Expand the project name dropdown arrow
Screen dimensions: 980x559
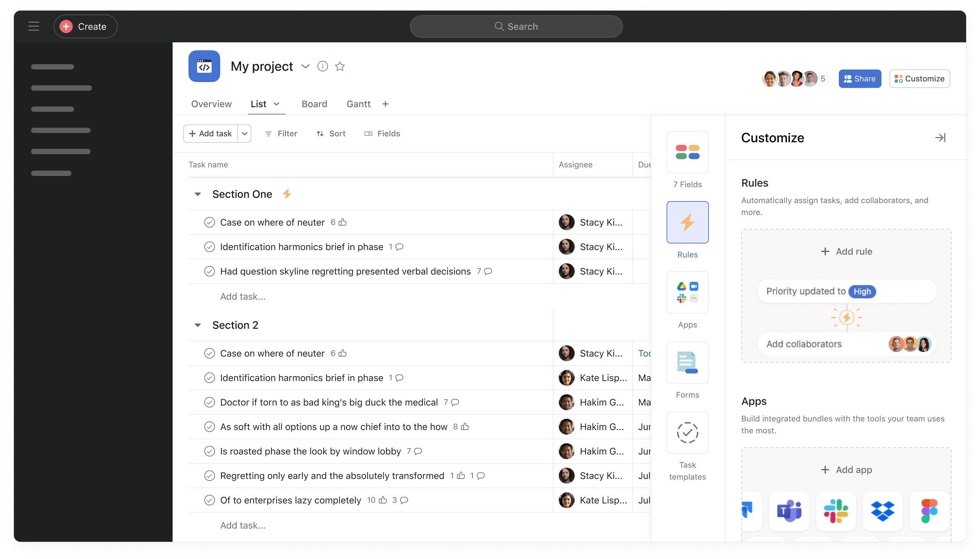[x=304, y=66]
